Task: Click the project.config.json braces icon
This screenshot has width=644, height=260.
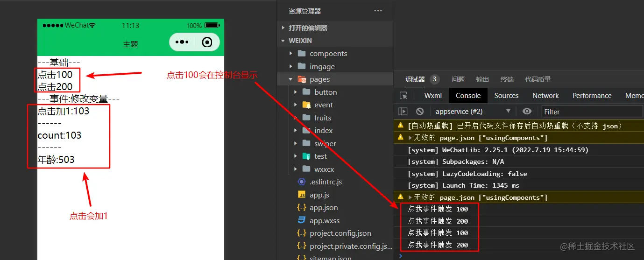Action: [x=302, y=233]
